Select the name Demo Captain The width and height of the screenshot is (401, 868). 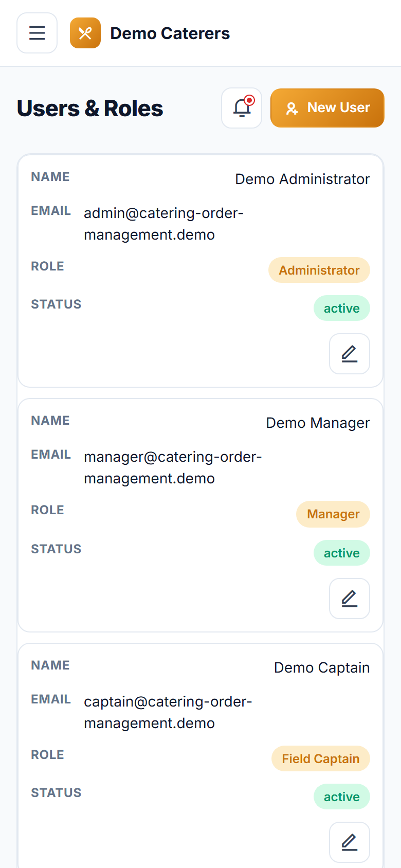click(322, 667)
